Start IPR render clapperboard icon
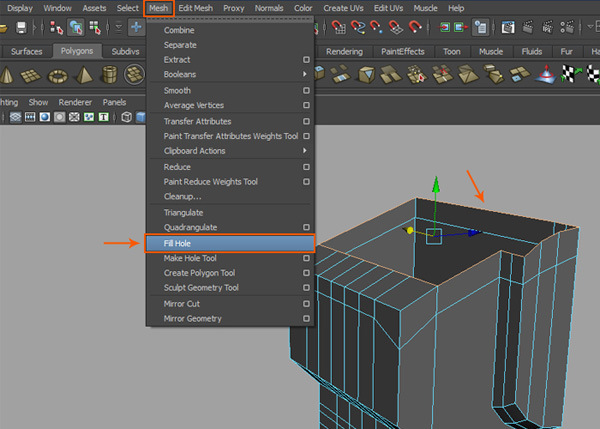The image size is (600, 429). [548, 27]
